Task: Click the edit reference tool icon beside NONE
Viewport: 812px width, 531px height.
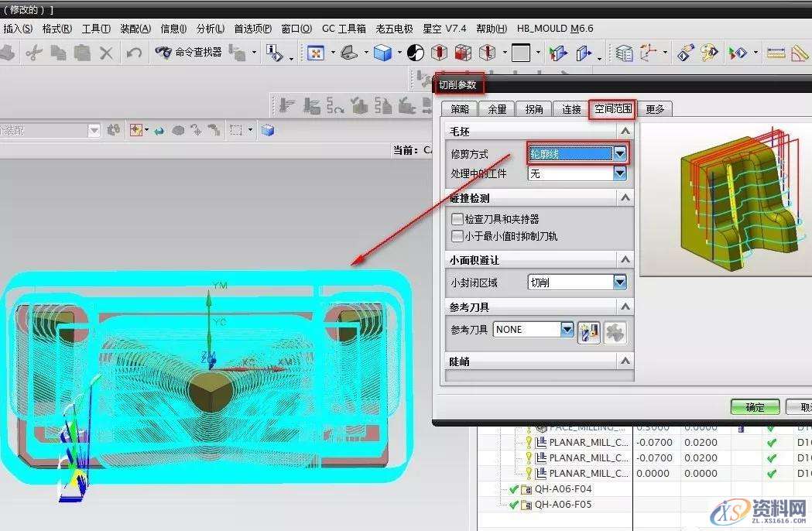Action: pos(588,331)
